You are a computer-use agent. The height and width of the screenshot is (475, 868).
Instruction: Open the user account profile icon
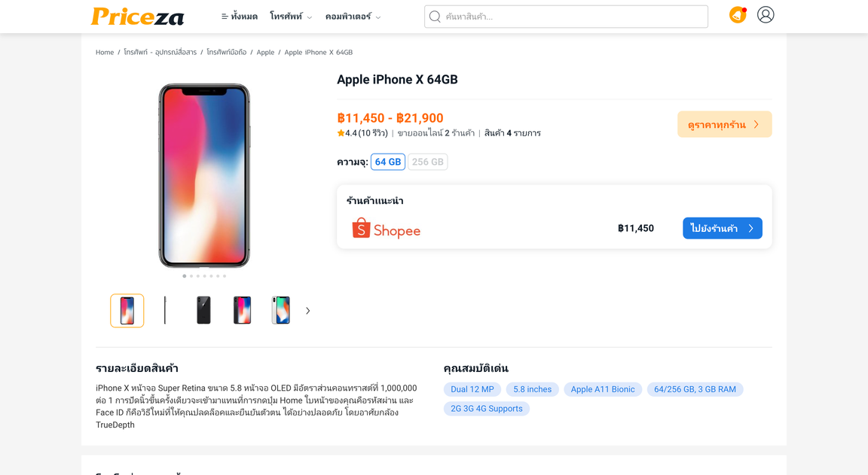[766, 15]
